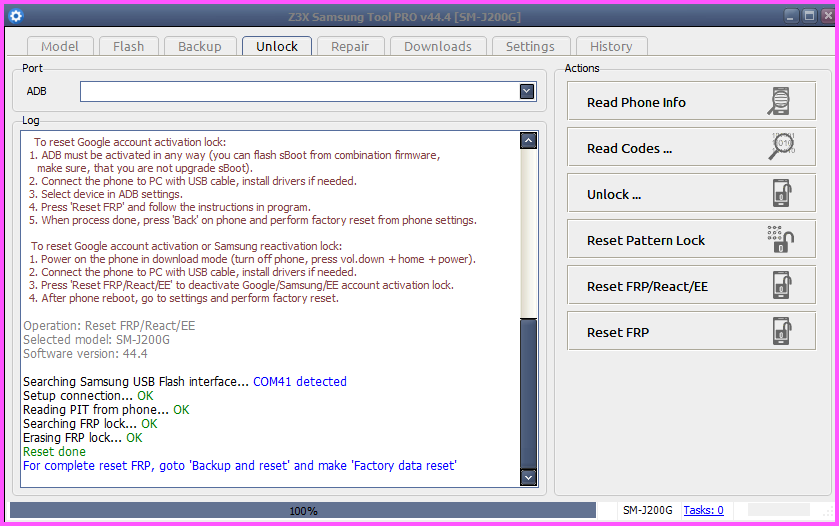
Task: Click the Reset FRP phone lock icon
Action: coord(782,331)
